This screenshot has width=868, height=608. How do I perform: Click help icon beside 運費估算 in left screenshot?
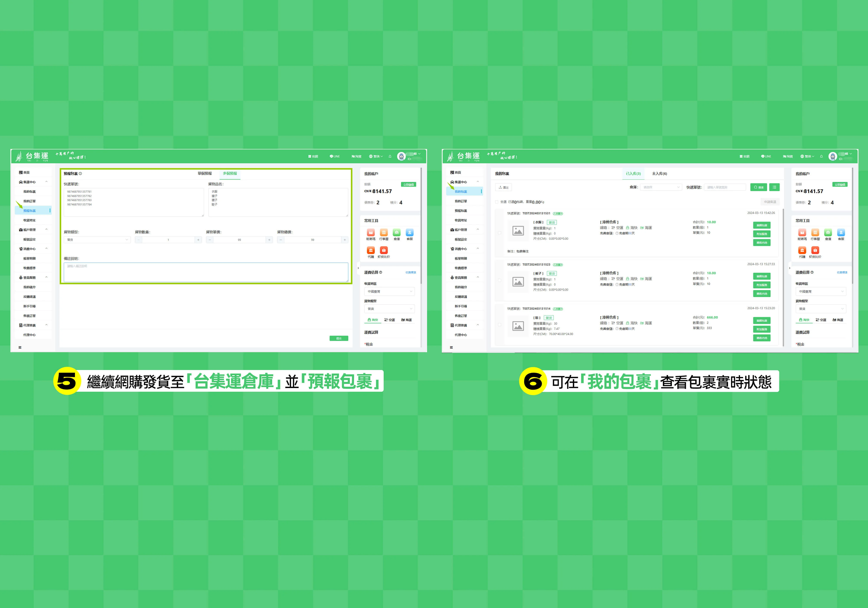(381, 273)
